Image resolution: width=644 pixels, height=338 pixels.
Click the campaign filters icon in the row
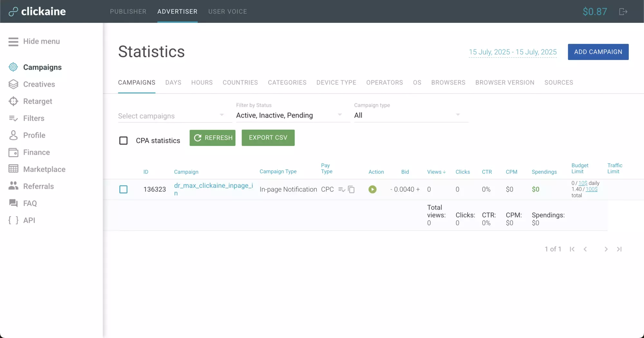tap(342, 189)
